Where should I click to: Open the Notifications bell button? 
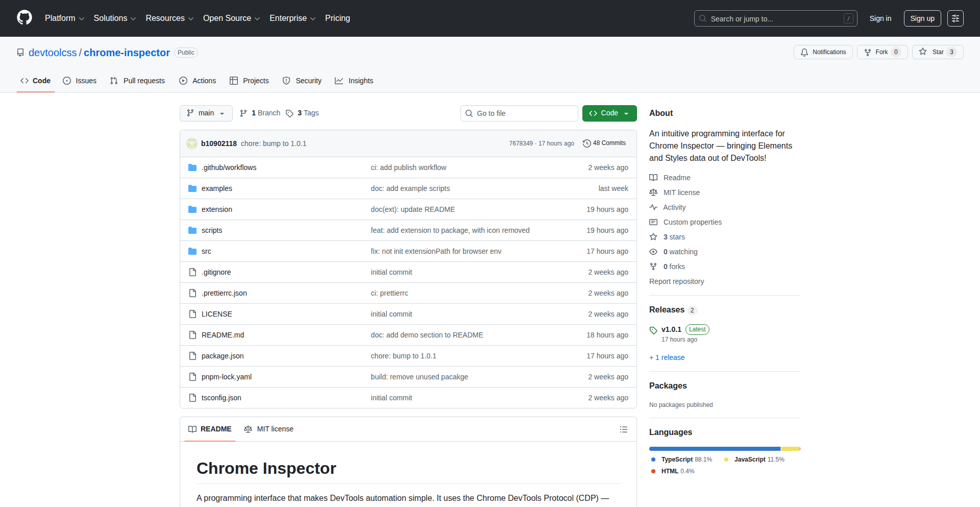tap(823, 52)
